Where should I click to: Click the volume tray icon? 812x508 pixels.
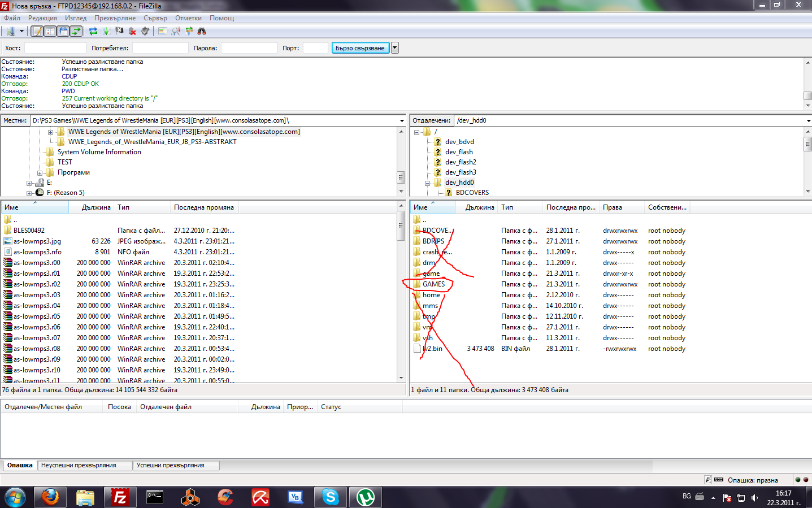(754, 498)
